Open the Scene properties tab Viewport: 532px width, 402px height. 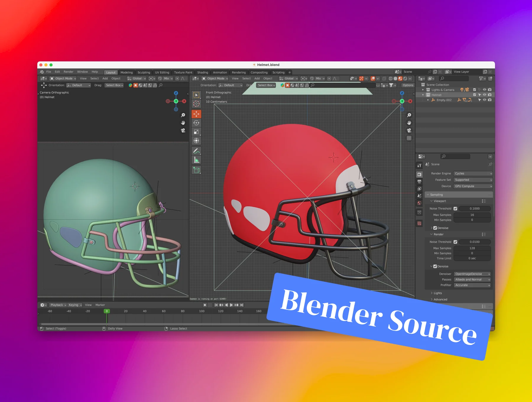tap(419, 196)
